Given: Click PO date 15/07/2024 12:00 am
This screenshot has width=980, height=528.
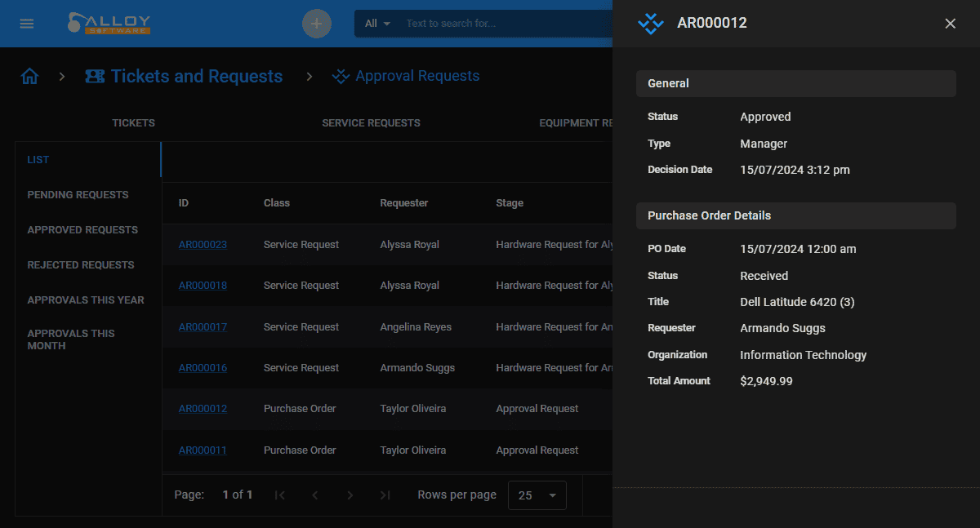Looking at the screenshot, I should point(798,249).
